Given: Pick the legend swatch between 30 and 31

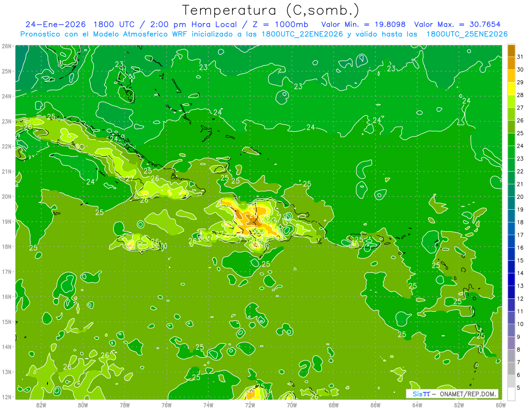Looking at the screenshot, I should pyautogui.click(x=511, y=63).
